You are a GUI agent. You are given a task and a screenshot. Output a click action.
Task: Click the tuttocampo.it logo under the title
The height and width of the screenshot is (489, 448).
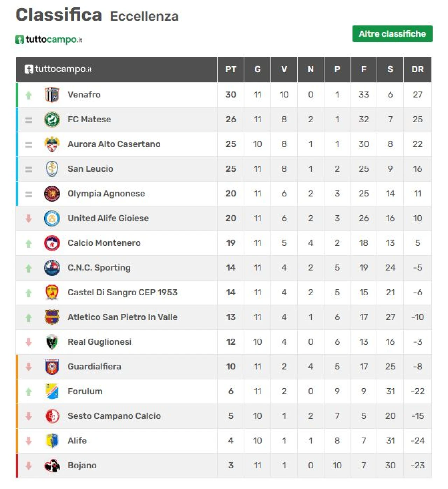point(49,40)
